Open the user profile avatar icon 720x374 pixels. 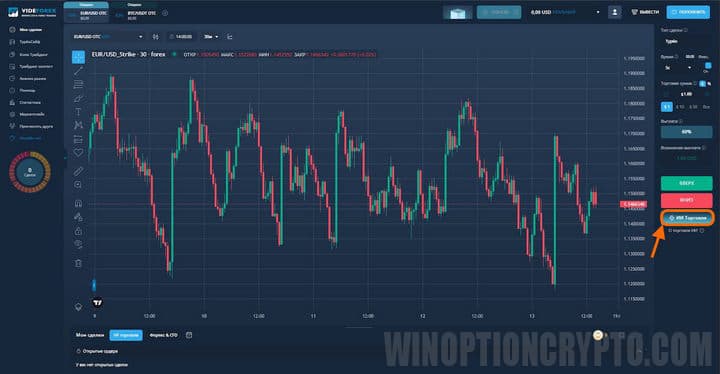coord(614,12)
